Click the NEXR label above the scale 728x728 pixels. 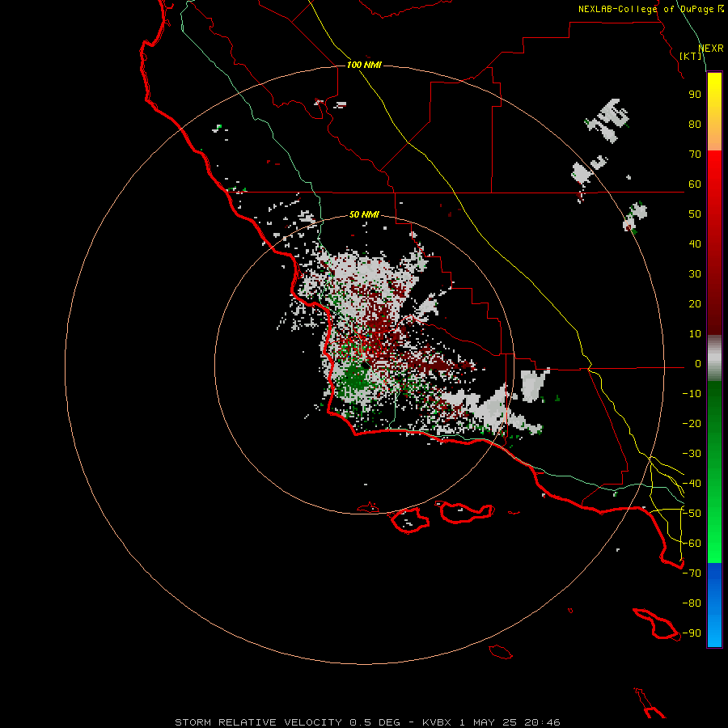click(x=711, y=49)
